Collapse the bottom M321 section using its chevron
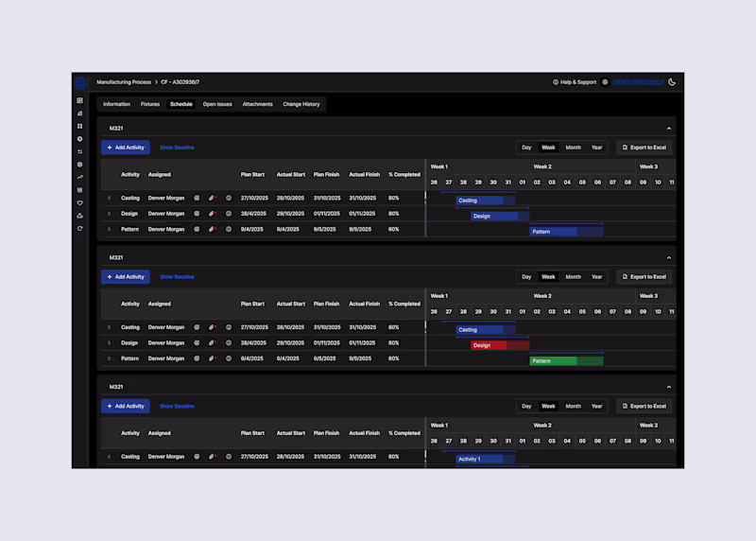The image size is (756, 541). [669, 387]
